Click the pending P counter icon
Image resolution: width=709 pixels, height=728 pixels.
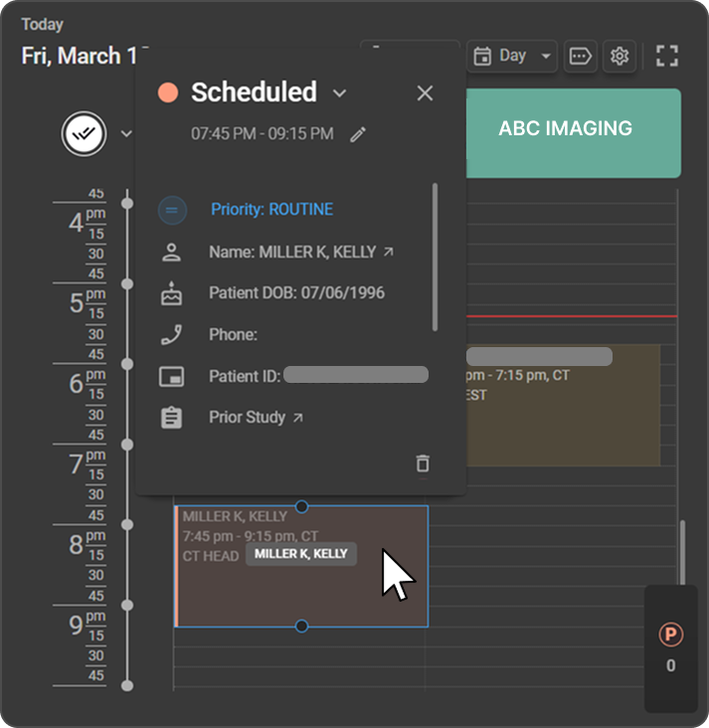[671, 635]
